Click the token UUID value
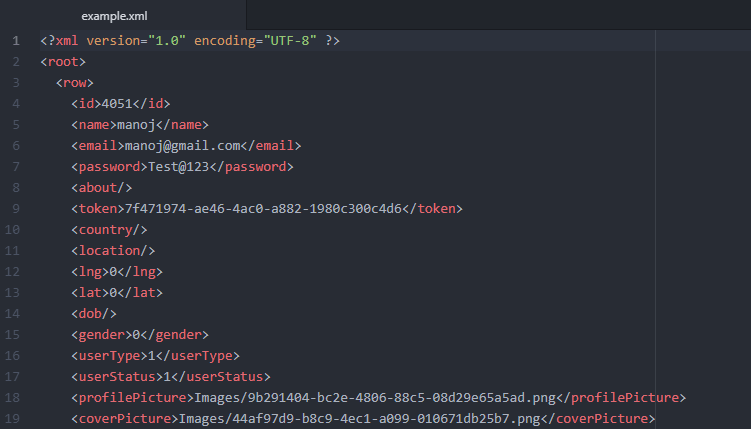This screenshot has height=429, width=751. click(x=263, y=209)
